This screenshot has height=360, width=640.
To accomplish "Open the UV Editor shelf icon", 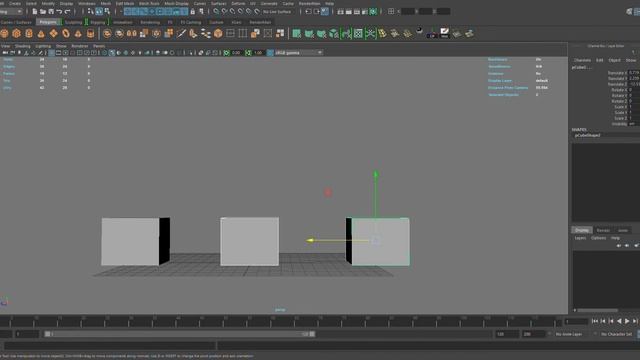I will (358, 33).
